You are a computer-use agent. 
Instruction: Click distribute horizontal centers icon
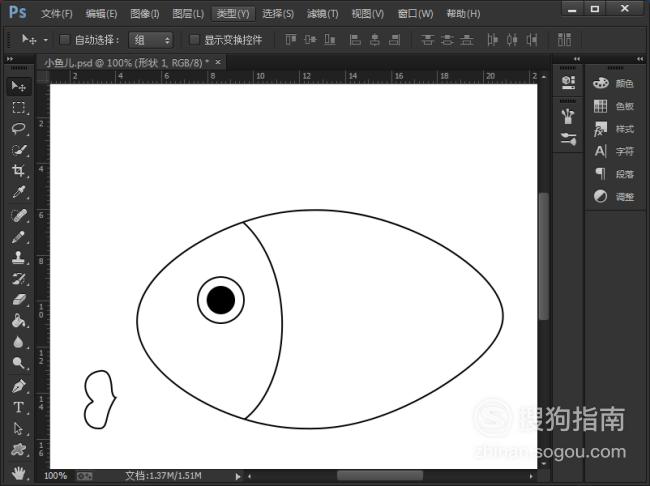pyautogui.click(x=512, y=40)
